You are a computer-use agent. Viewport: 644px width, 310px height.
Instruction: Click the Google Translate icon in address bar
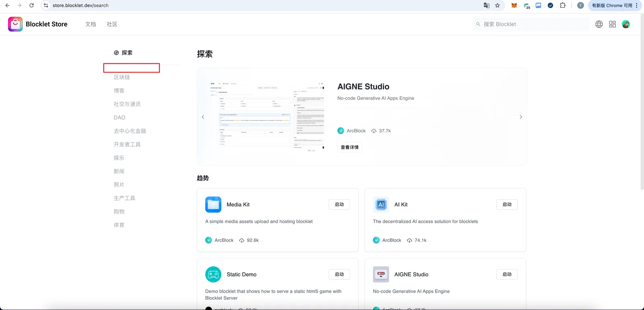pyautogui.click(x=487, y=6)
